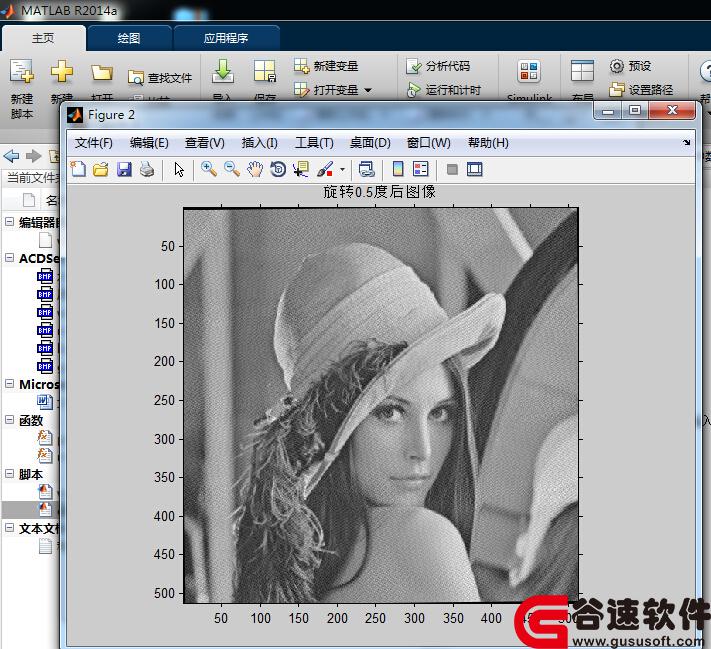711x649 pixels.
Task: Click Show Plot Tools and Dock icon
Action: point(475,169)
